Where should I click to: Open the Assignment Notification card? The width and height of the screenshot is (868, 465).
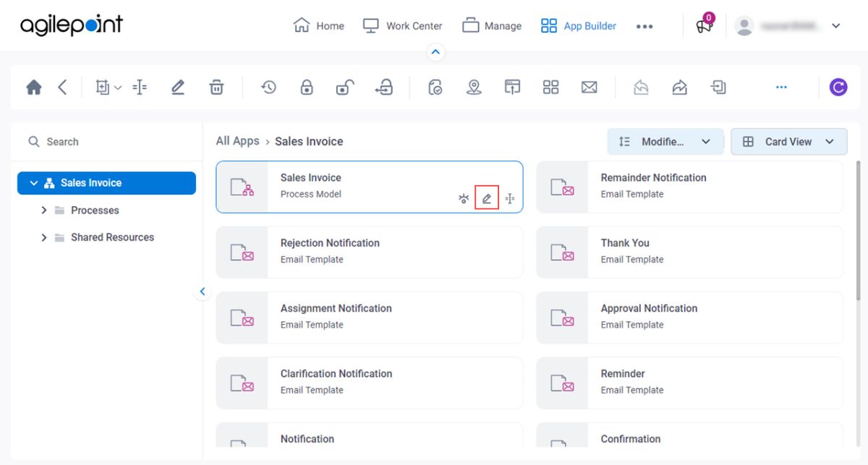coord(369,317)
